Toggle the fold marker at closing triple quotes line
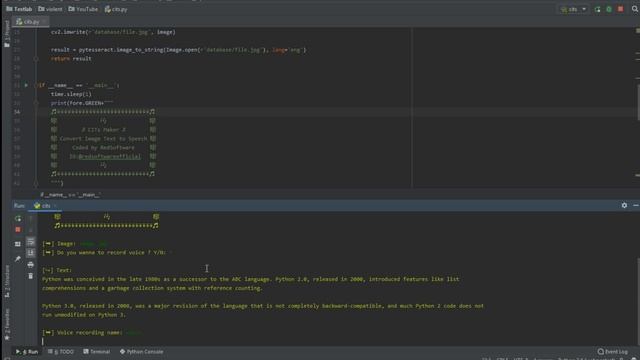640x360 pixels. pos(36,183)
